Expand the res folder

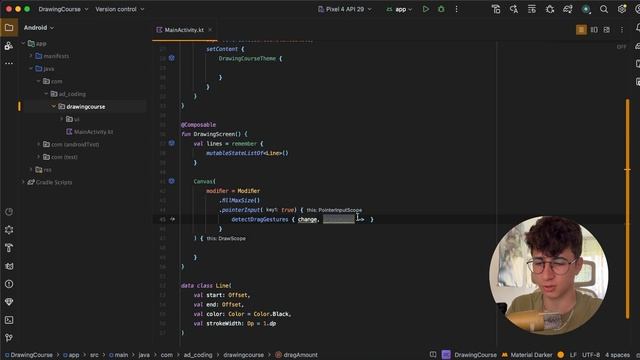tap(31, 169)
